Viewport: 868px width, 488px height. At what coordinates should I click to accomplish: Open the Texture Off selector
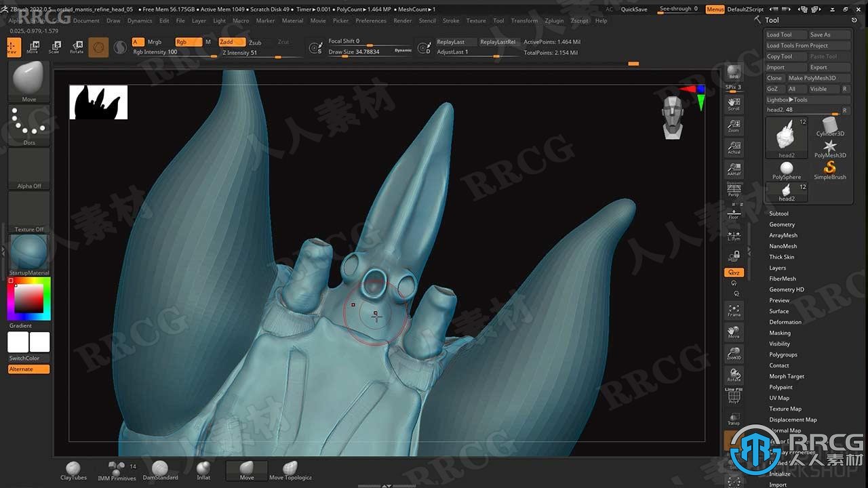29,212
